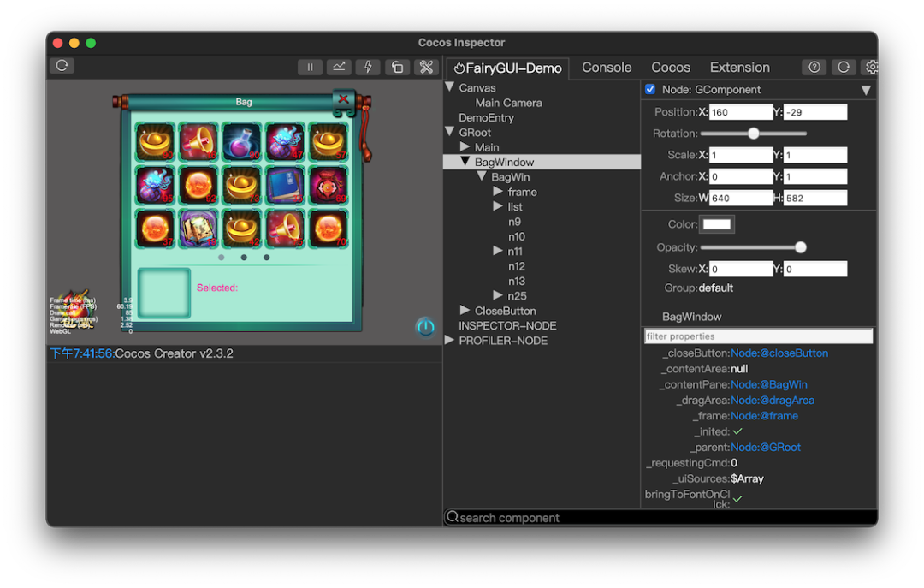Collapse the BagWindow tree node
Viewport: 924px width, 588px height.
(465, 161)
